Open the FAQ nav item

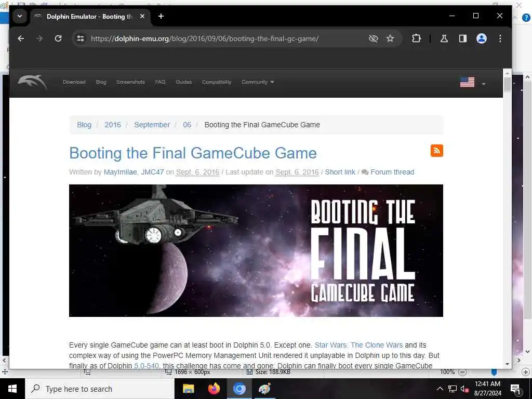(x=160, y=82)
